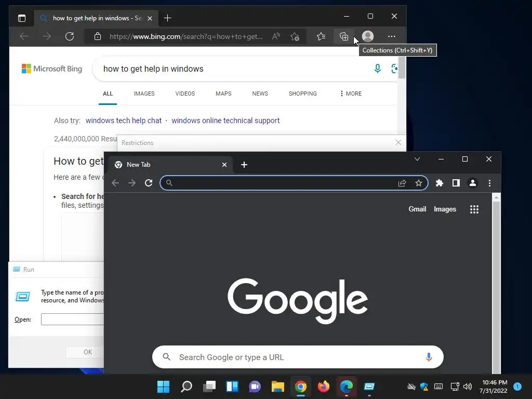Viewport: 532px width, 399px height.
Task: Close the Restrictions popup
Action: [x=398, y=142]
